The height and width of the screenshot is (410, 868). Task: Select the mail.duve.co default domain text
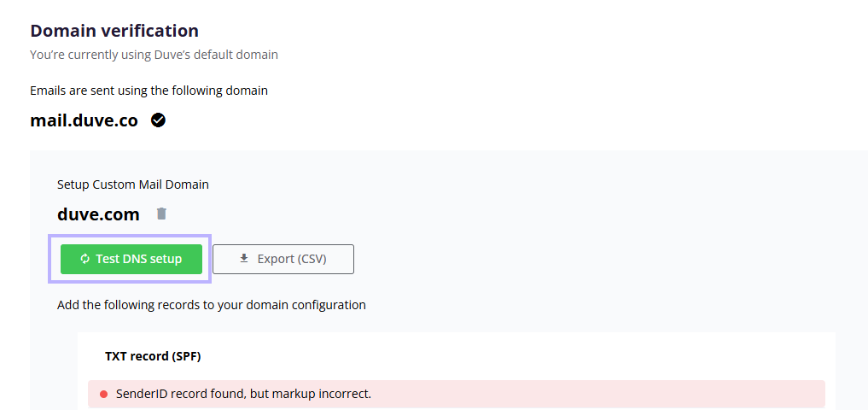click(x=84, y=120)
